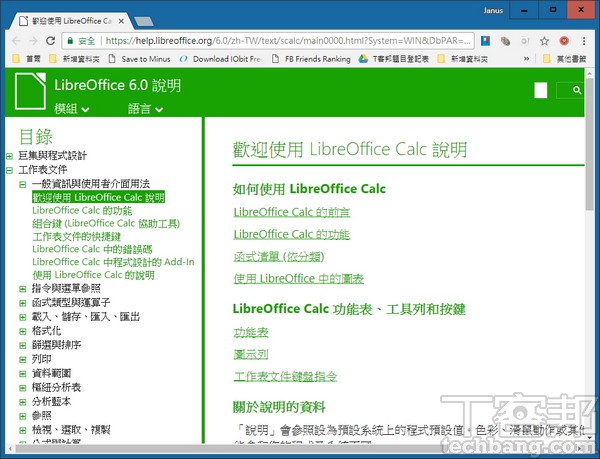The image size is (600, 459).
Task: Follow the LibreOffice Calc 的前言 link
Action: (292, 212)
